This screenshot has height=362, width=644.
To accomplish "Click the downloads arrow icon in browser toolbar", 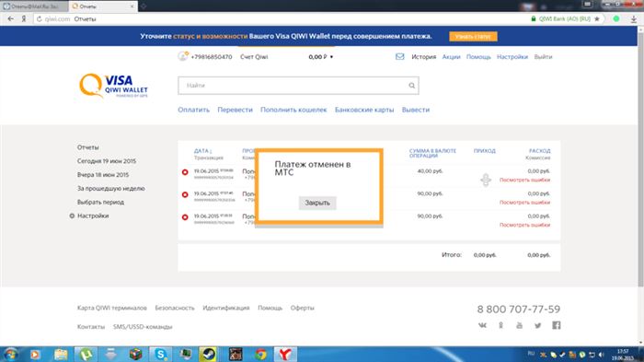I will click(x=633, y=19).
